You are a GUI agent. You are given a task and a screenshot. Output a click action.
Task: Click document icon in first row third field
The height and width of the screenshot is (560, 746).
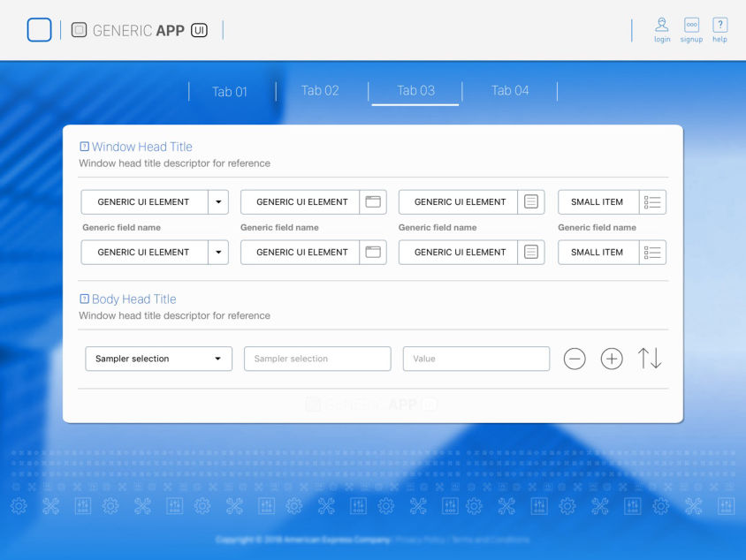point(531,202)
